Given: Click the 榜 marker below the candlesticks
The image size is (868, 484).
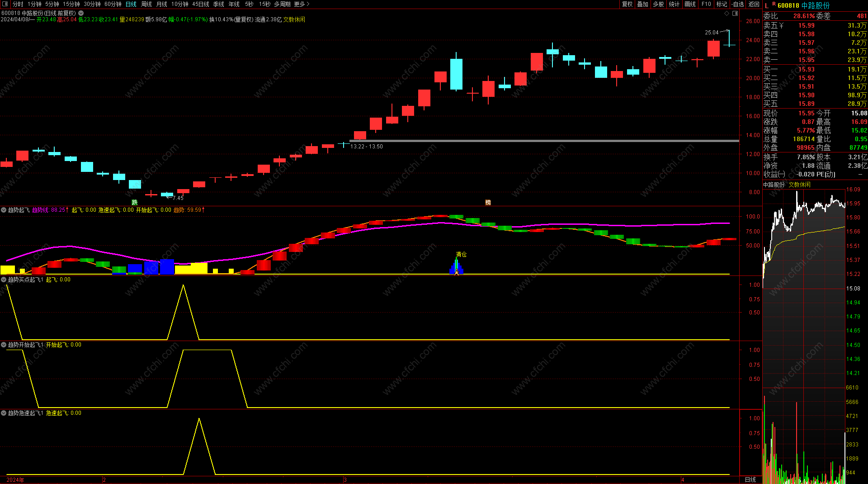Looking at the screenshot, I should click(x=488, y=202).
